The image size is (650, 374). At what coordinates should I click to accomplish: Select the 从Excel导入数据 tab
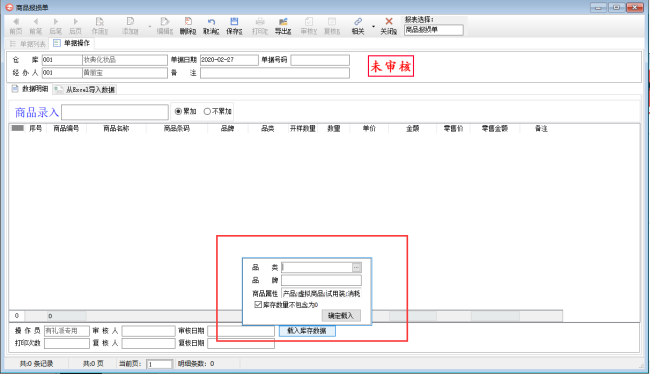85,90
